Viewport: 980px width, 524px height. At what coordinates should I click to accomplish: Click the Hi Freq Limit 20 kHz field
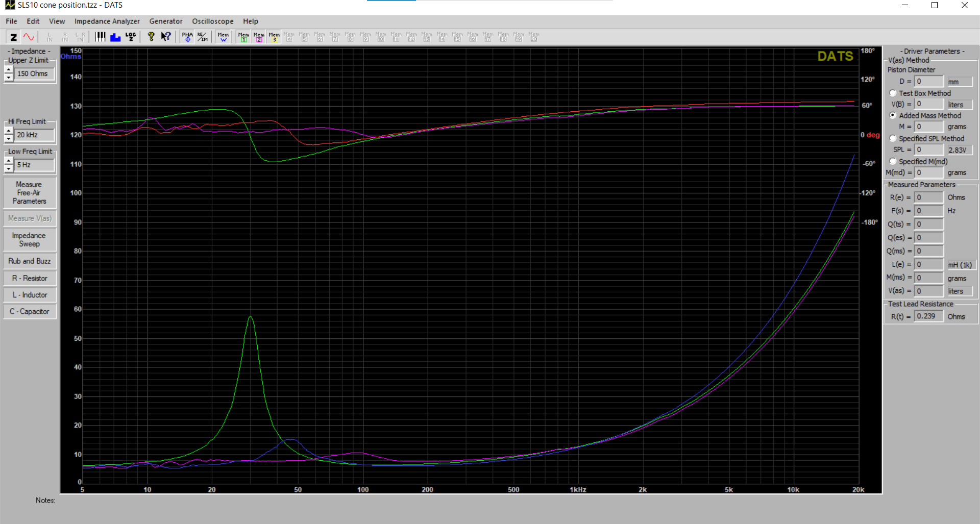click(x=34, y=135)
